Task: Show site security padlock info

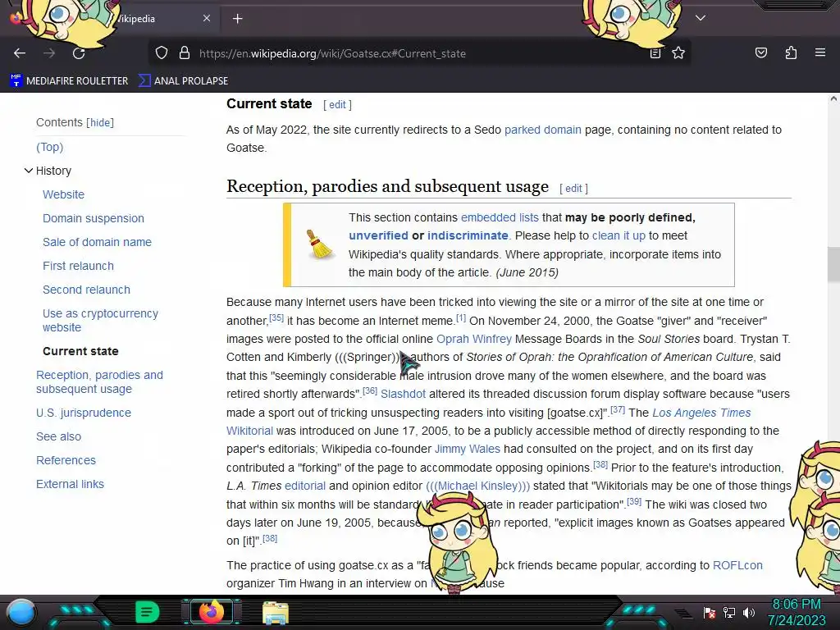Action: coord(185,53)
